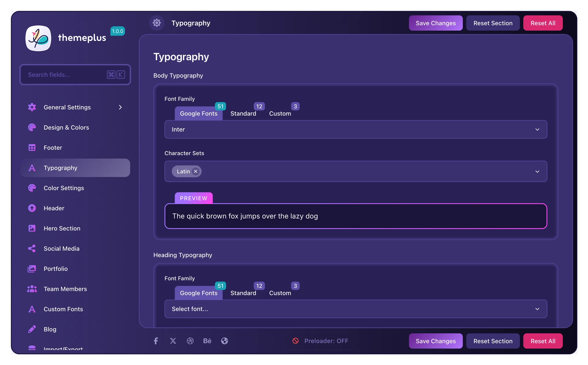Click the globe website icon
Image resolution: width=588 pixels, height=365 pixels.
point(224,341)
